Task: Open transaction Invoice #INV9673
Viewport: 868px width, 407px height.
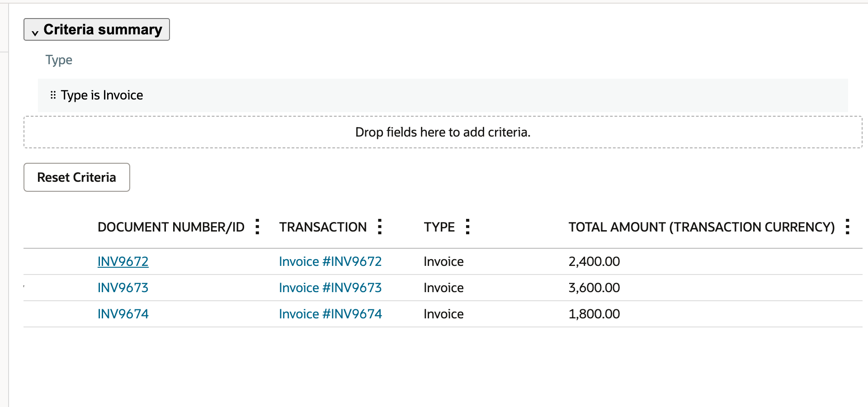Action: coord(330,288)
